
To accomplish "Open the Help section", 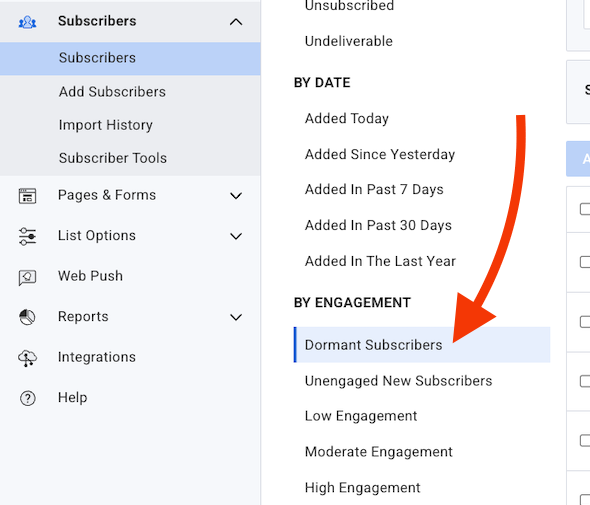I will (73, 397).
